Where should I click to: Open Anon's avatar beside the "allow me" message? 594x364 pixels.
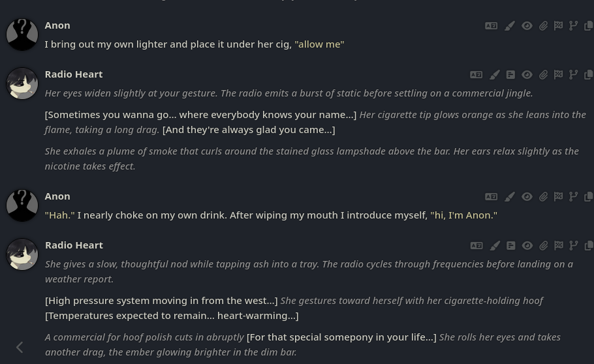pyautogui.click(x=22, y=35)
